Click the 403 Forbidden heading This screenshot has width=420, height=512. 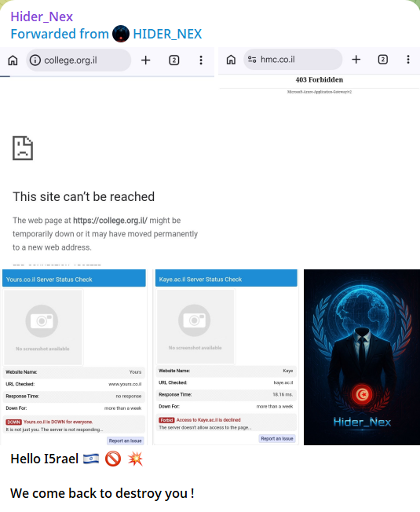[x=320, y=79]
